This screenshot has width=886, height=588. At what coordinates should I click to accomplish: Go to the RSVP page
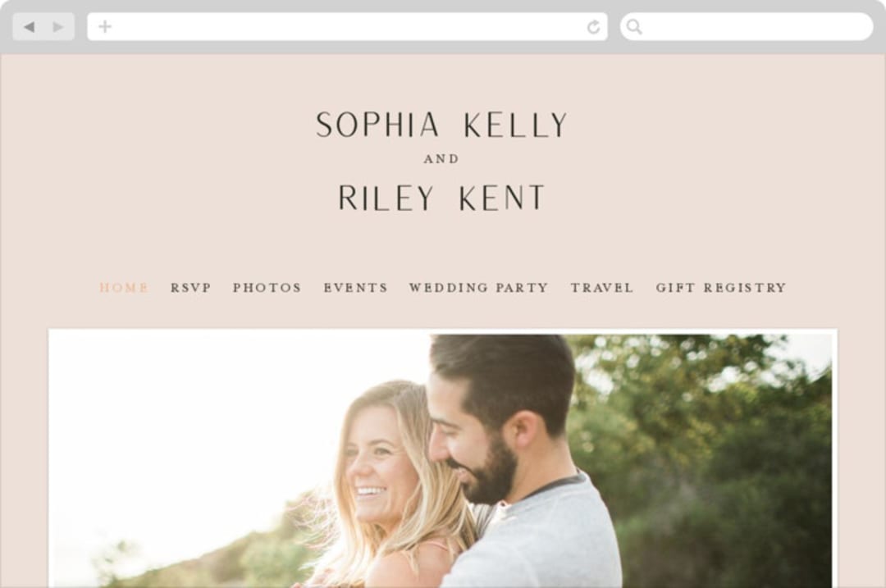coord(191,288)
